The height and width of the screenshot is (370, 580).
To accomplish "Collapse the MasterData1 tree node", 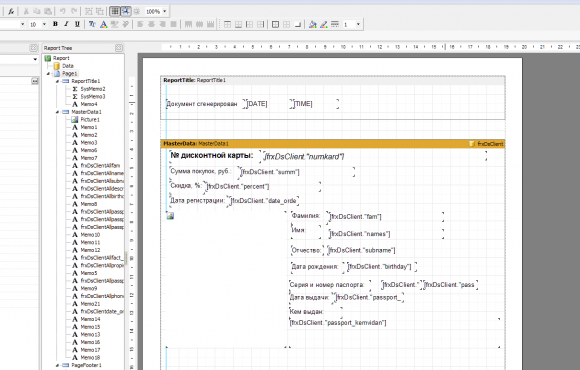I will coord(57,112).
